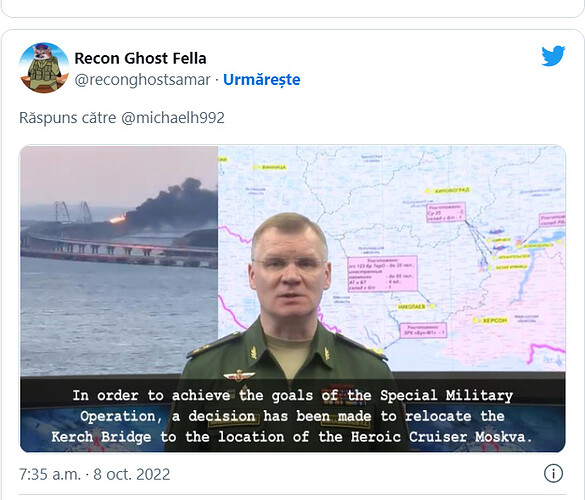
Task: Click the Răspuns către reply label
Action: [x=68, y=118]
